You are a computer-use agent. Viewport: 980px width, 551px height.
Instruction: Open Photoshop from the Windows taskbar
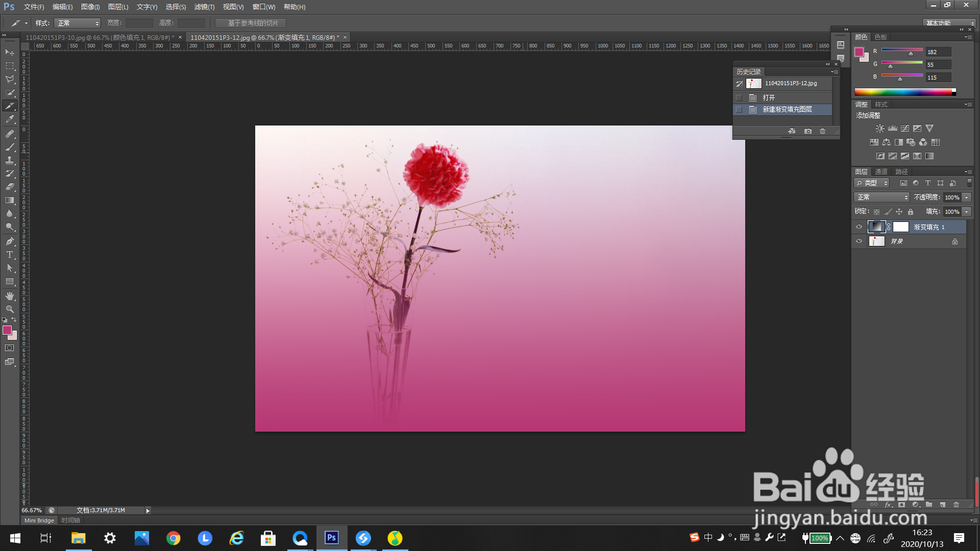coord(332,538)
